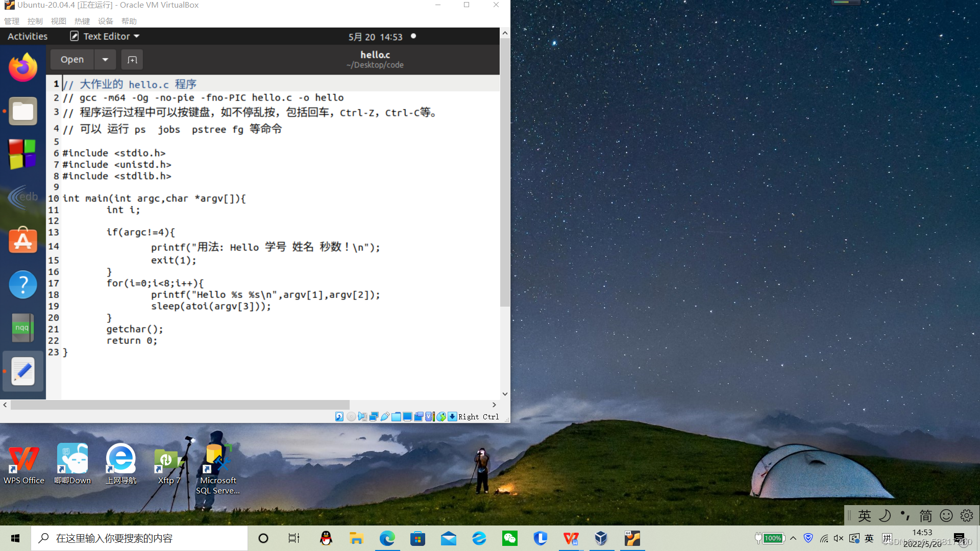Open Firefox from the Ubuntu dock
This screenshot has width=980, height=551.
pos(23,67)
